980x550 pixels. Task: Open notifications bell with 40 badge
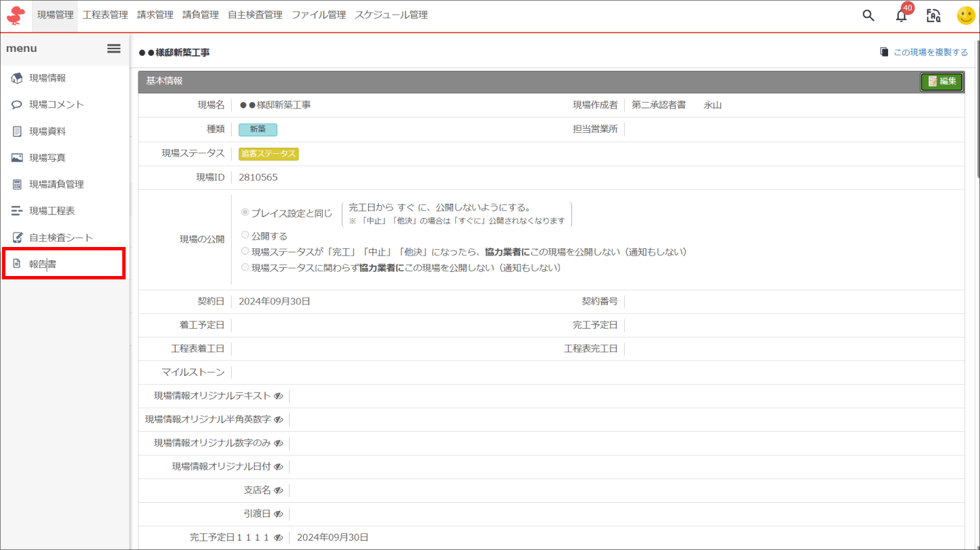pyautogui.click(x=902, y=16)
